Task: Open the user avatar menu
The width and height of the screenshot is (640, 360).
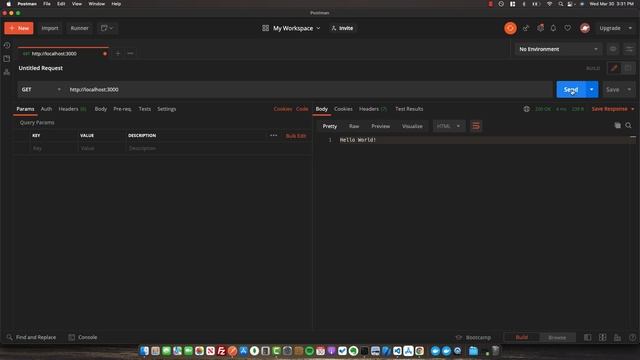Action: 585,28
